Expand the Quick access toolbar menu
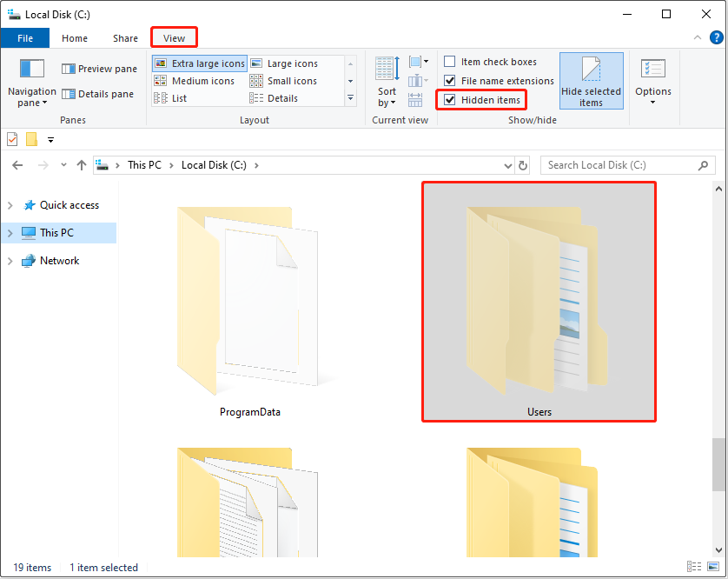The width and height of the screenshot is (728, 579). [50, 139]
